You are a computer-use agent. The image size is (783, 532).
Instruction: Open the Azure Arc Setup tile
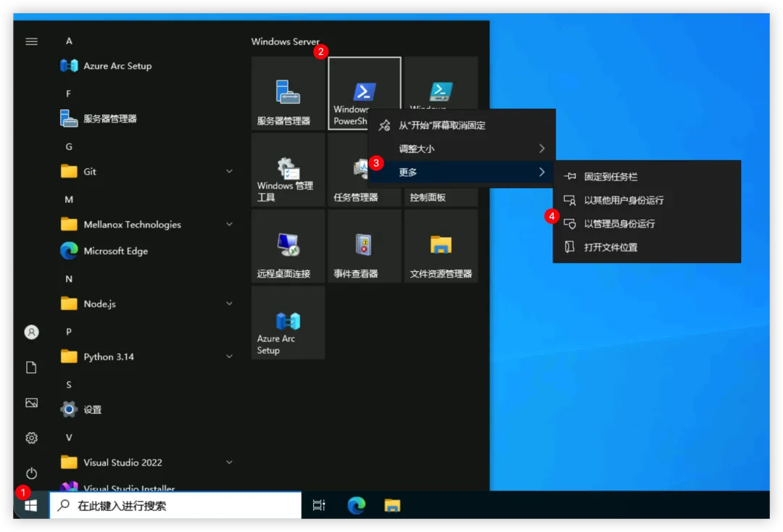(x=288, y=323)
